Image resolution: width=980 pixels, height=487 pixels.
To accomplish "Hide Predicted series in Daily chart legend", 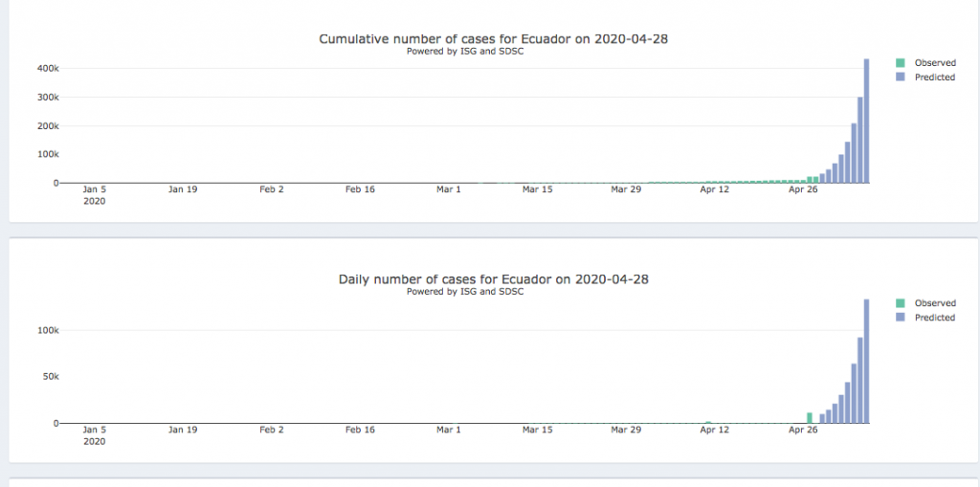I will [x=934, y=318].
